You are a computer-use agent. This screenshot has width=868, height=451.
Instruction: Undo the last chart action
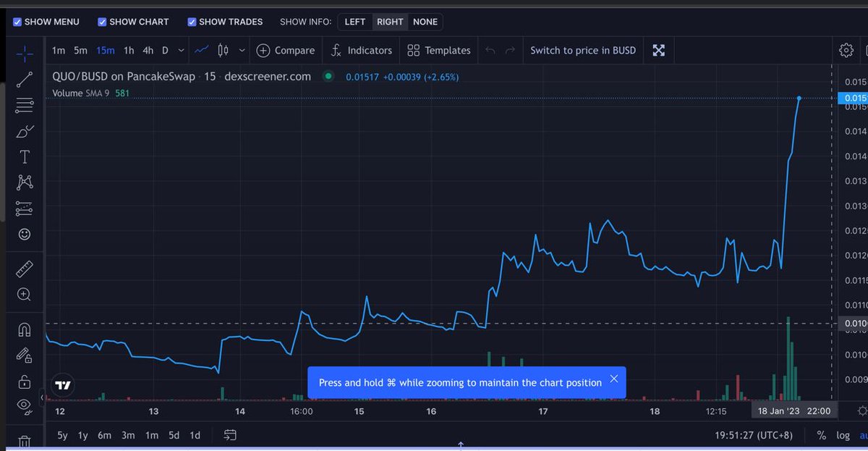point(490,50)
